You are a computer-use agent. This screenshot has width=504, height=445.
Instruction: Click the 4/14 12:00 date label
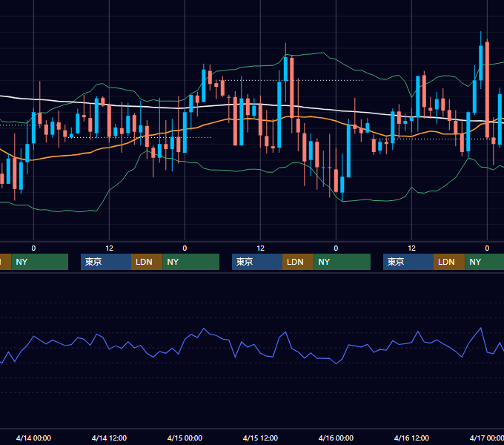(x=109, y=438)
